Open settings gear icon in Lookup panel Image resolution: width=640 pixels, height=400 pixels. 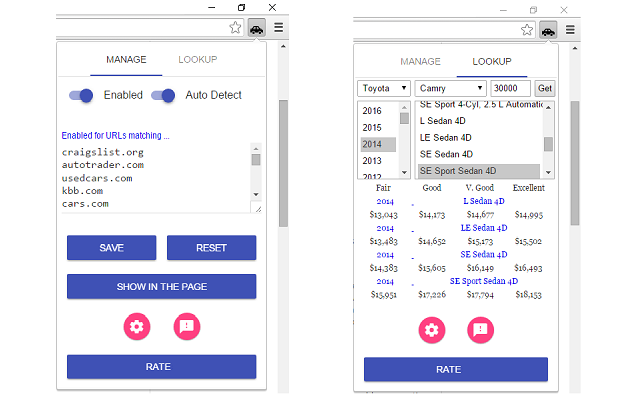[x=431, y=329]
